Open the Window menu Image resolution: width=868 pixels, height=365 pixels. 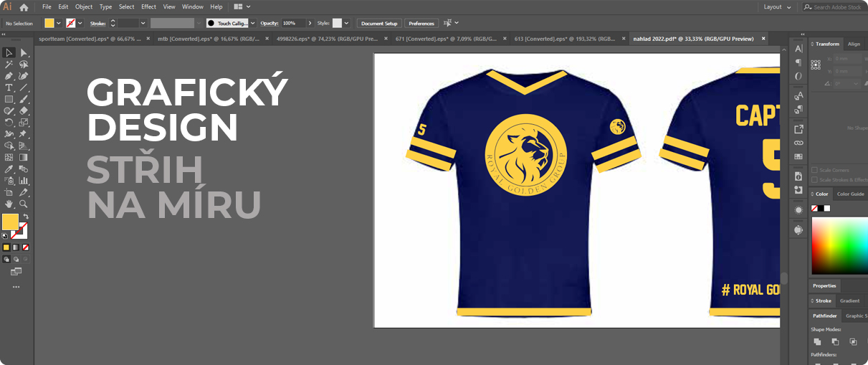pos(193,6)
